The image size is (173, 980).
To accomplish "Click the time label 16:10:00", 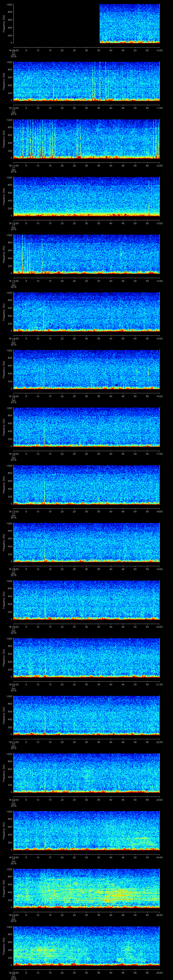I will coord(13,108).
